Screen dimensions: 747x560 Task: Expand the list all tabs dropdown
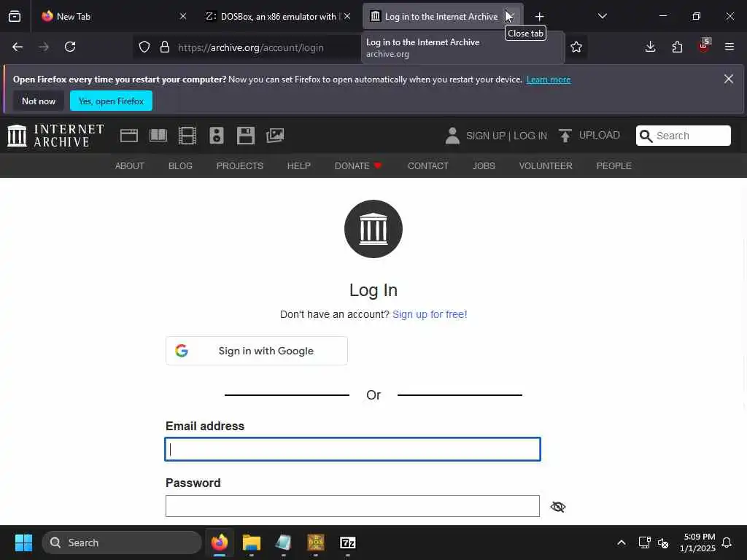602,16
